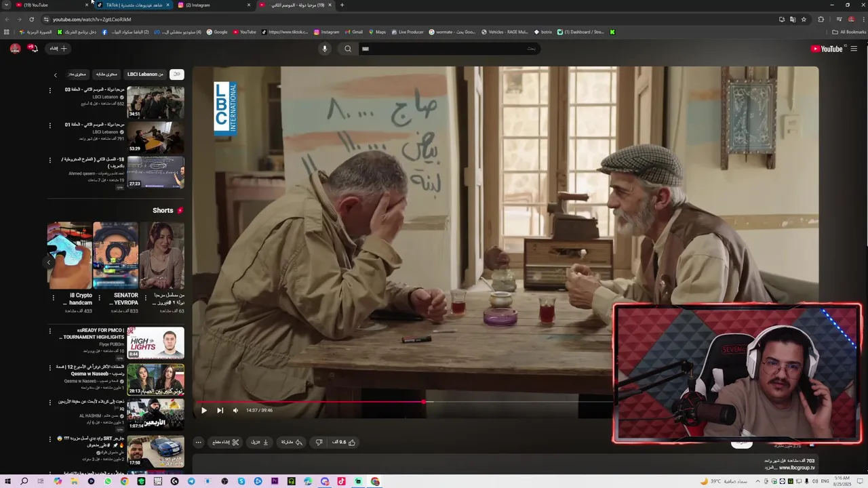
Task: Click the translate page icon in address bar
Action: tap(793, 19)
